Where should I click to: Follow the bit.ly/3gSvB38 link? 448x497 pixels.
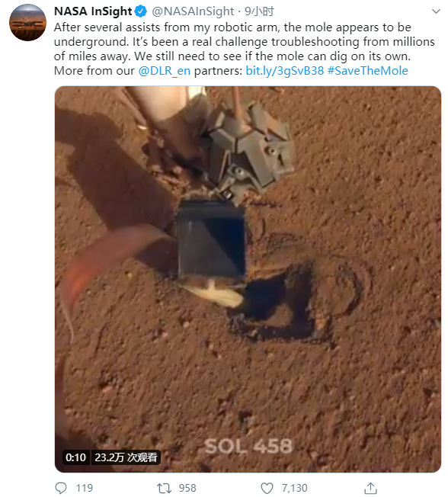point(285,71)
